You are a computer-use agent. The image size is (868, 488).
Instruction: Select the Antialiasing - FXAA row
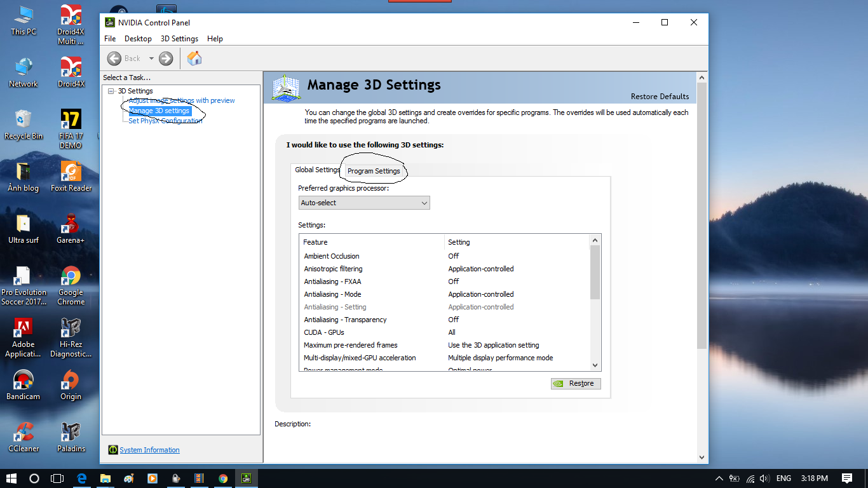pyautogui.click(x=445, y=281)
